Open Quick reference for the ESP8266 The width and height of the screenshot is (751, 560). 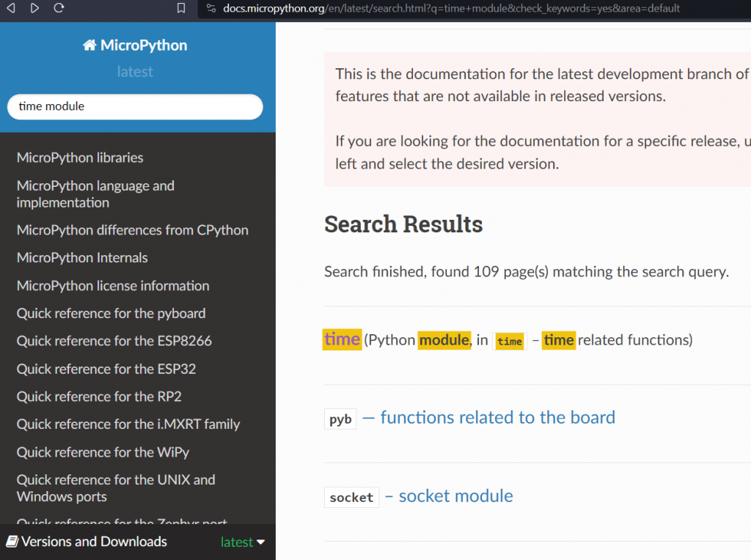click(x=114, y=341)
